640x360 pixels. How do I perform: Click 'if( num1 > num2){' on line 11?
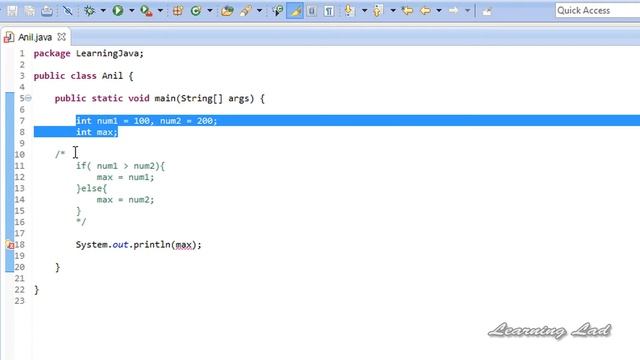tap(120, 166)
